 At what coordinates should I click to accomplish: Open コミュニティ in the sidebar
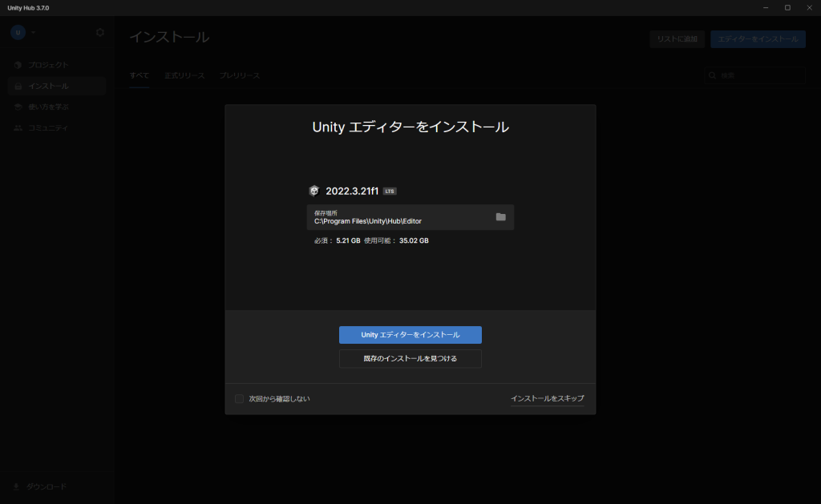(x=57, y=127)
